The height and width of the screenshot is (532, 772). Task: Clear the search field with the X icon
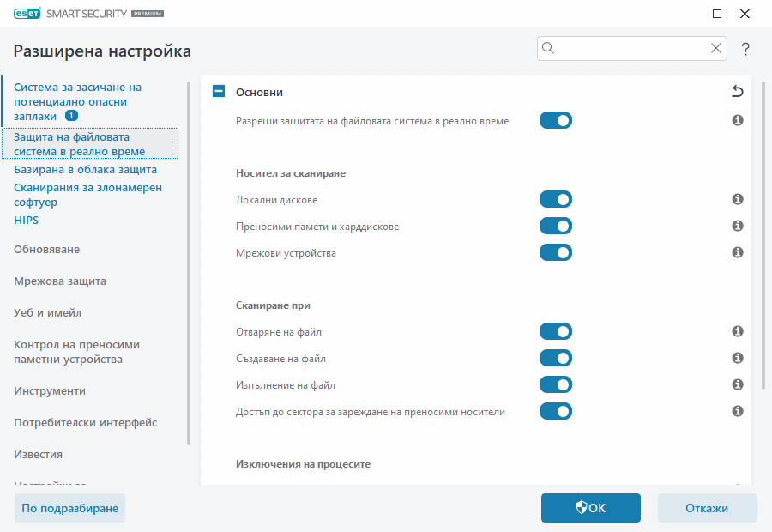pyautogui.click(x=716, y=48)
